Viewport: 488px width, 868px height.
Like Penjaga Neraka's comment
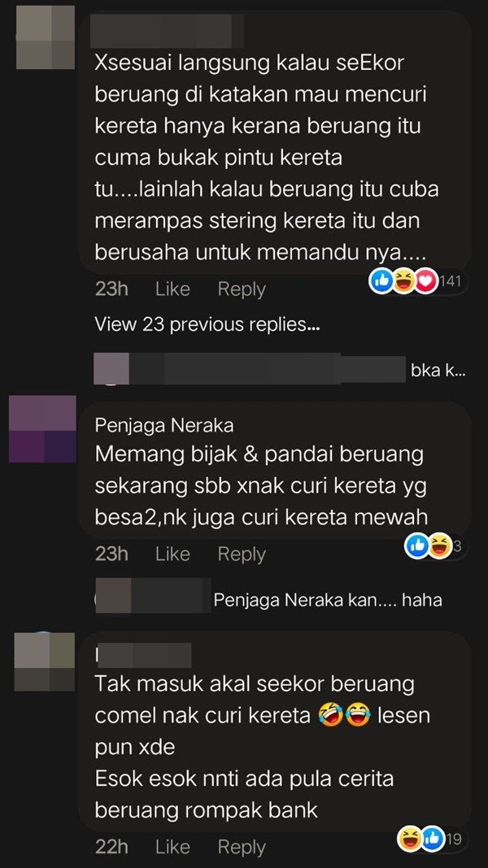point(172,553)
